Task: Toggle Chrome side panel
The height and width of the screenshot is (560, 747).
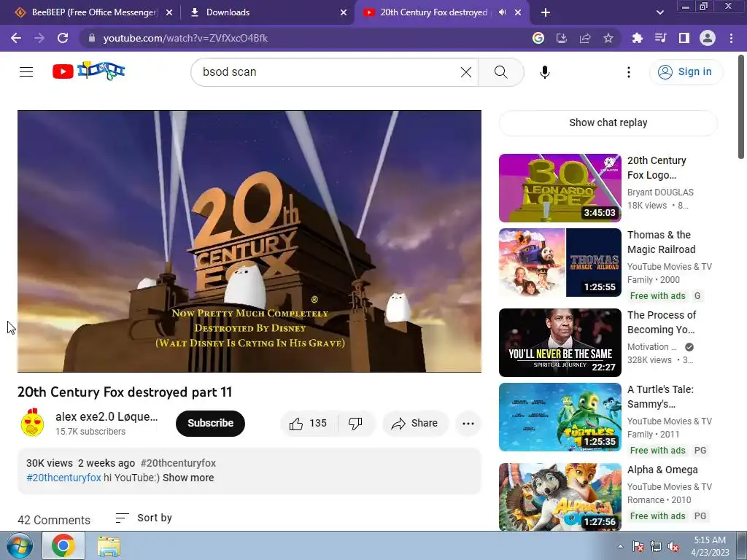Action: click(684, 38)
